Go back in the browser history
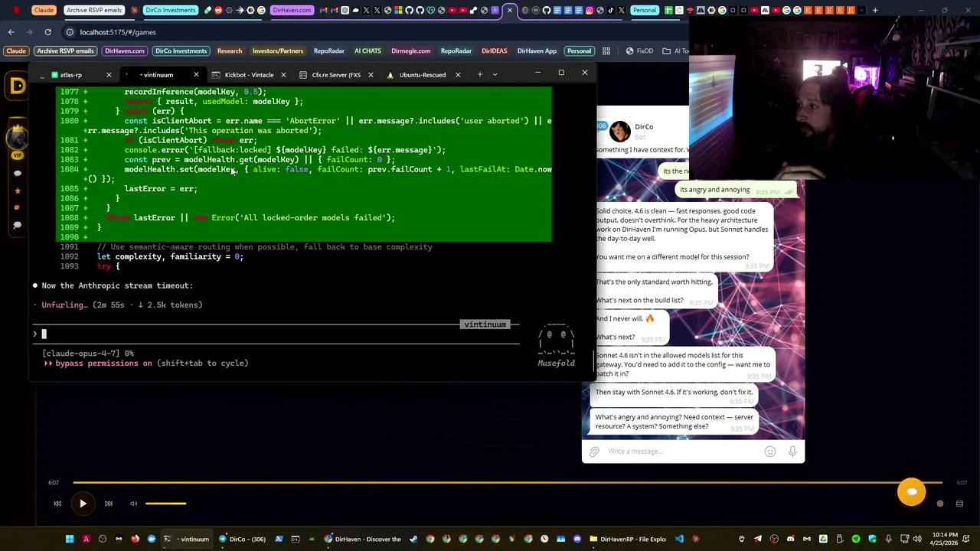The width and height of the screenshot is (980, 551). coord(11,32)
